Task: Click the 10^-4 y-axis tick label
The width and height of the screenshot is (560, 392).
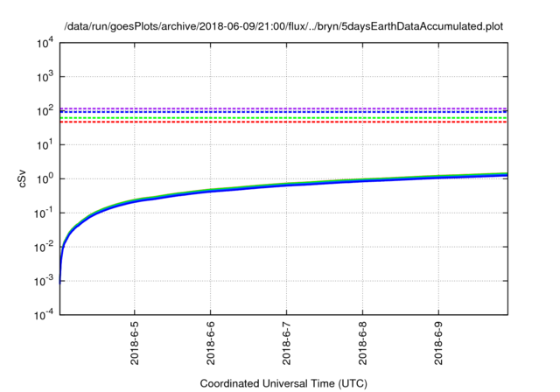Action: tap(45, 315)
